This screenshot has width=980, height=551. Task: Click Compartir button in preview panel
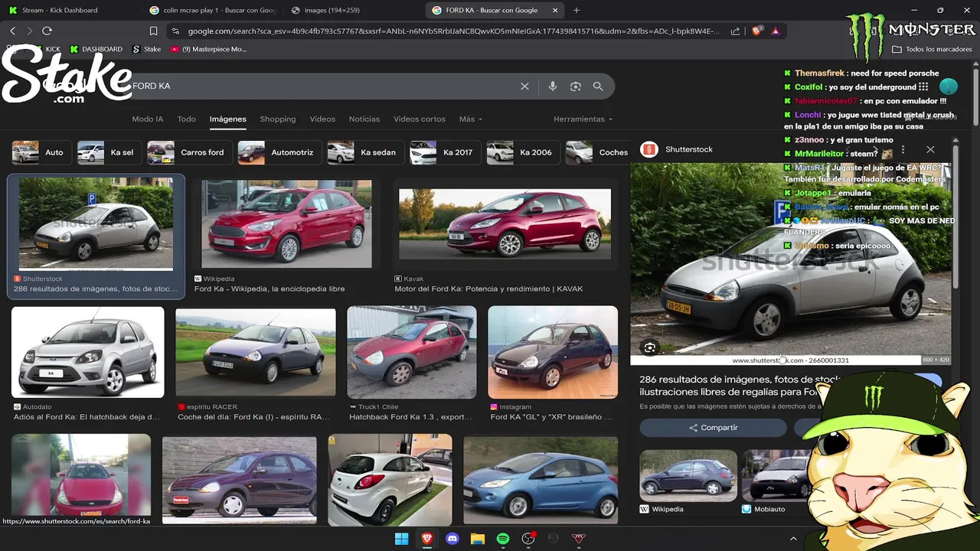pyautogui.click(x=714, y=428)
